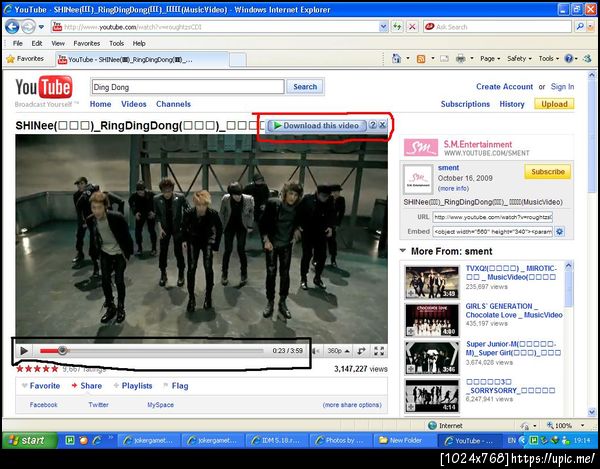Click Download this video button
Image resolution: width=600 pixels, height=469 pixels.
point(317,125)
